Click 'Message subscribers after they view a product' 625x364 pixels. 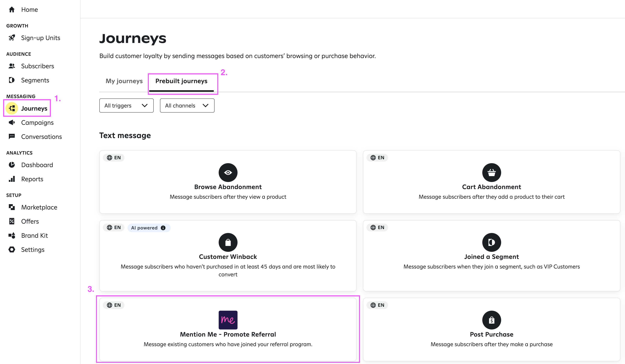point(228,197)
